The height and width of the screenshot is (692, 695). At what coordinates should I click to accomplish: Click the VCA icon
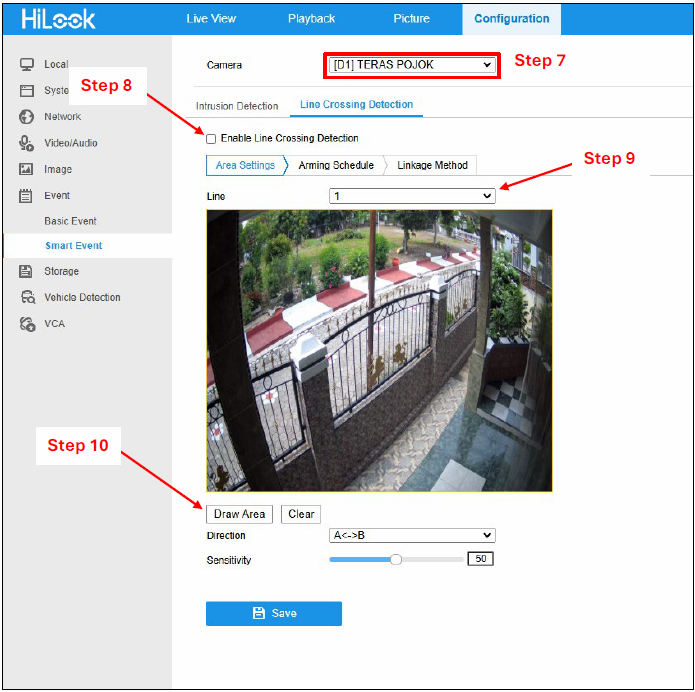(27, 324)
